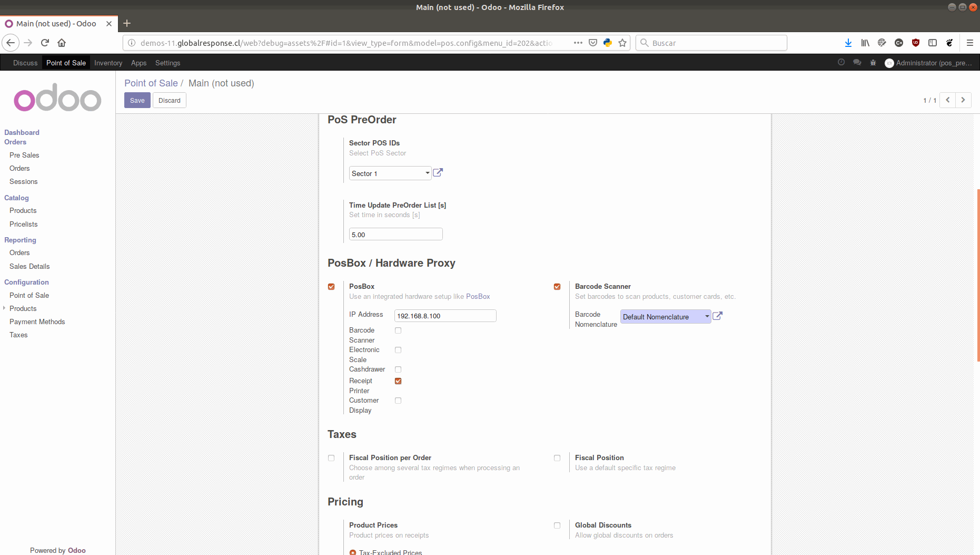Screen dimensions: 980x555
Task: Click the Time Update PreOrder input field
Action: (395, 234)
